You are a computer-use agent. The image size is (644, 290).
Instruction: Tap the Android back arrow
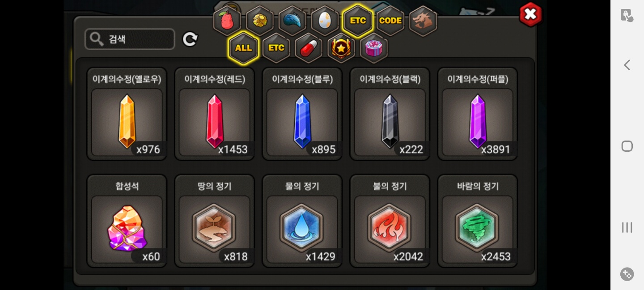tap(627, 65)
